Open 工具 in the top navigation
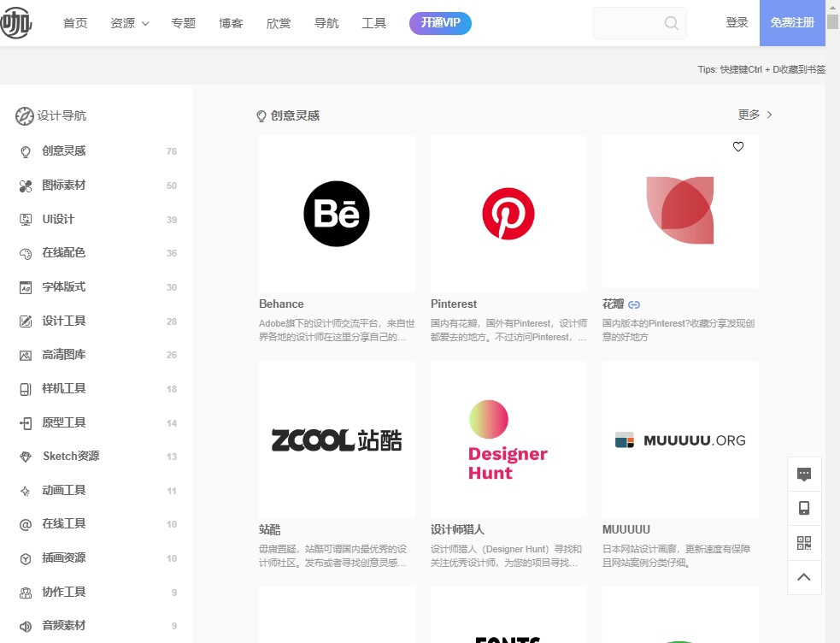Image resolution: width=840 pixels, height=643 pixels. 374,23
